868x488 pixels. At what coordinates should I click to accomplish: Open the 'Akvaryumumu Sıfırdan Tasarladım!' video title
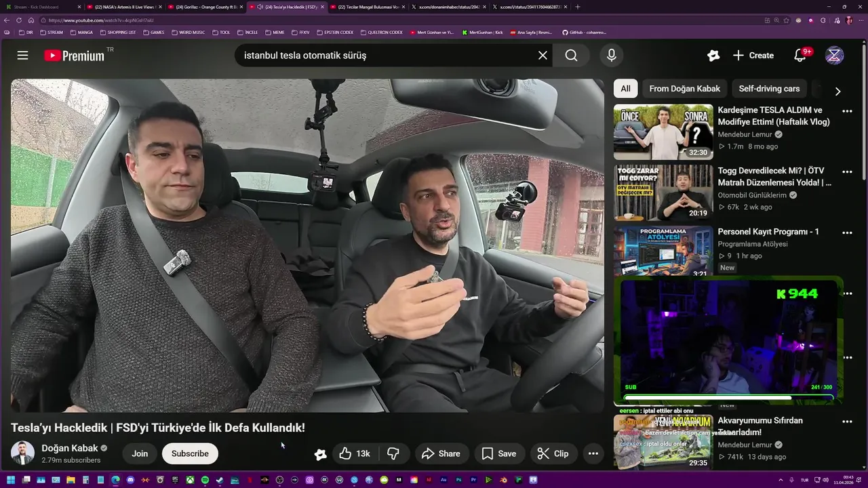pos(760,426)
